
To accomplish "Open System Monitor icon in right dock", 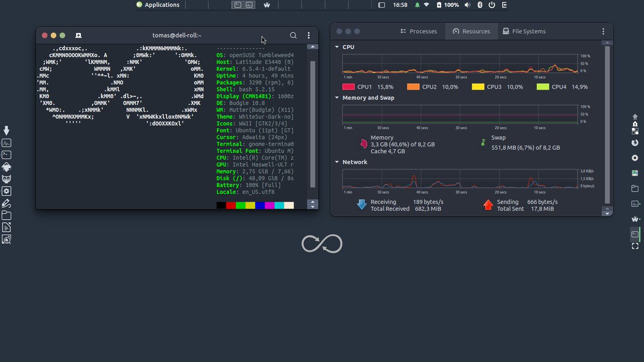I will [x=635, y=204].
